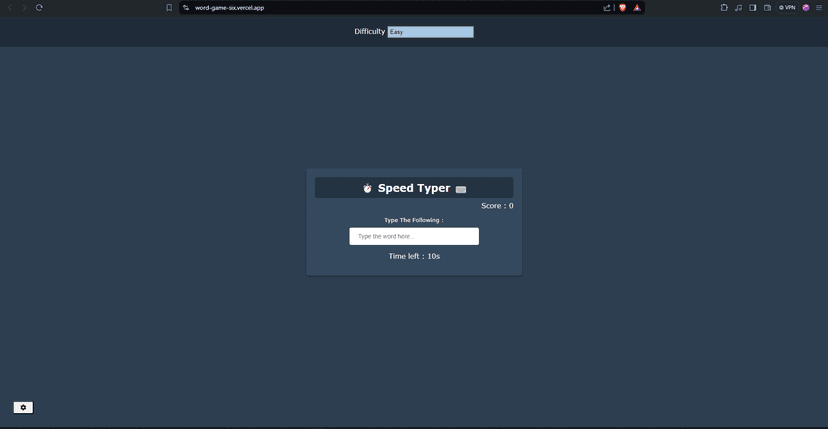Open the user profile avatar
828x429 pixels.
coord(806,7)
